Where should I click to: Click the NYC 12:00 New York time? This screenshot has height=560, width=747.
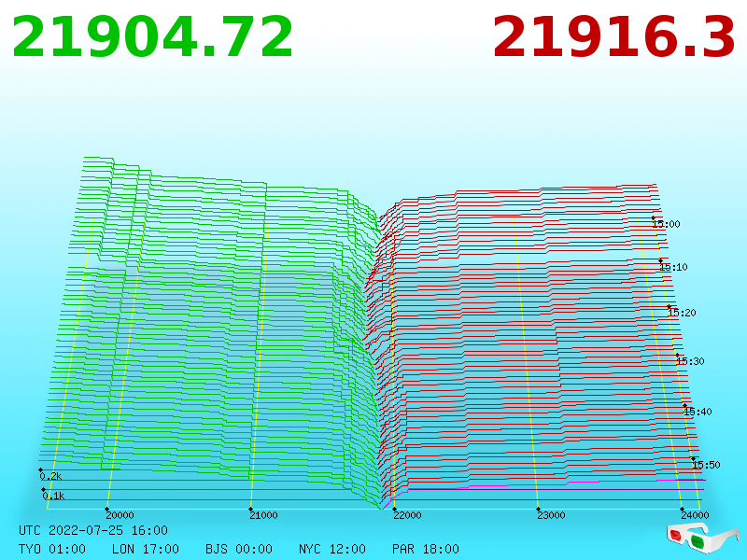(x=332, y=549)
